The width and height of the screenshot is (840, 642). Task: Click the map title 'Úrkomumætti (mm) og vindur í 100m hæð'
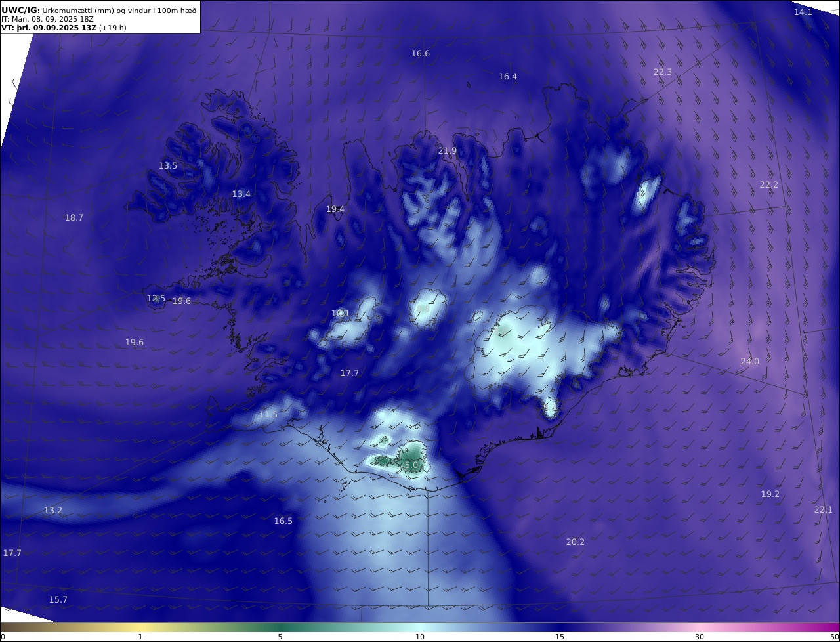(x=119, y=10)
